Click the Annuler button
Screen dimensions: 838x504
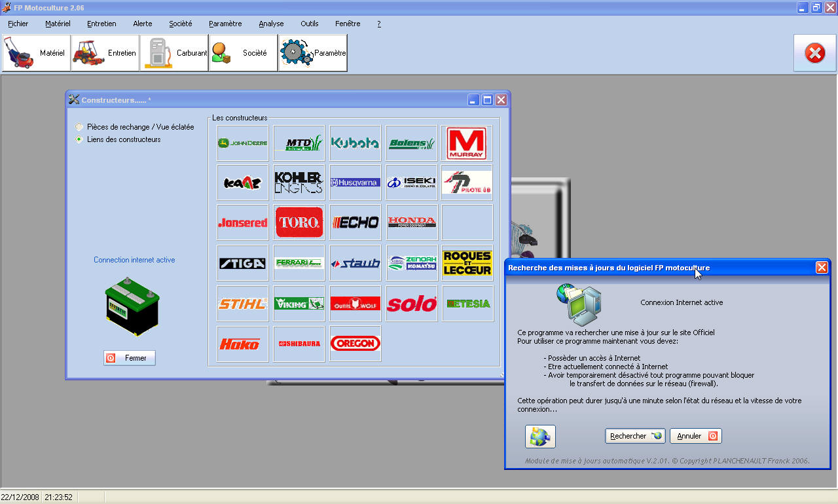click(x=695, y=436)
